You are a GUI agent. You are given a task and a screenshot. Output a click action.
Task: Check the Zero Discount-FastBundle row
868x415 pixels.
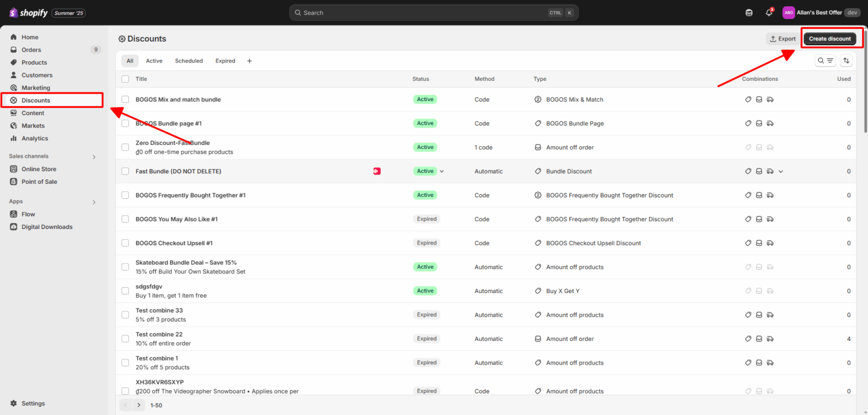126,147
